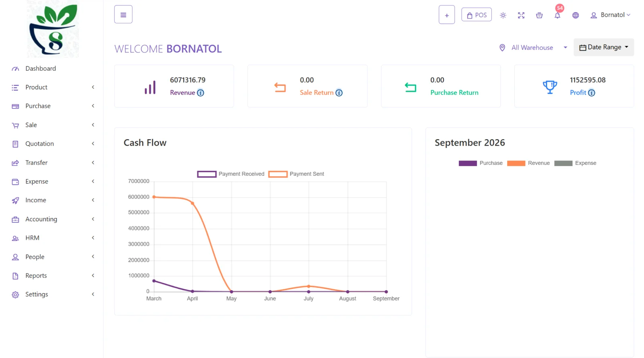Click the HRM people icon

(15, 238)
